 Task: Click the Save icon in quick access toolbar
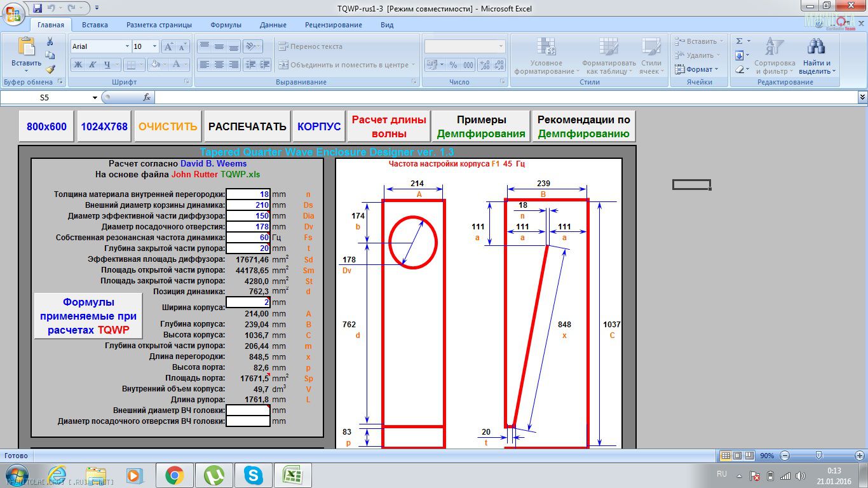(37, 8)
